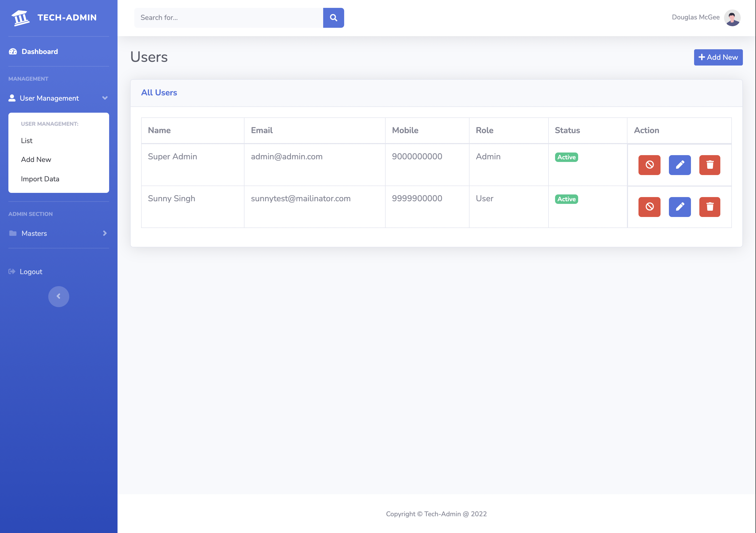The image size is (756, 533).
Task: Click the block/disable icon for Sunny Singh
Action: click(649, 206)
